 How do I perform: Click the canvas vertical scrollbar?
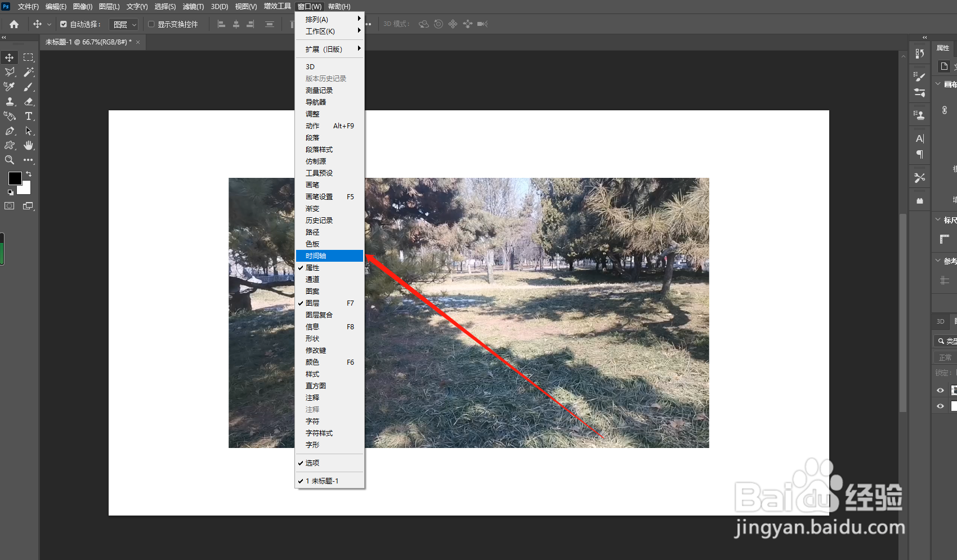tap(903, 312)
